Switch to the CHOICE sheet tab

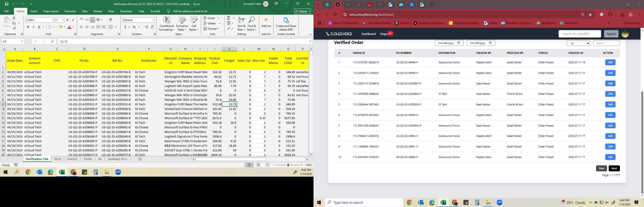(x=72, y=159)
